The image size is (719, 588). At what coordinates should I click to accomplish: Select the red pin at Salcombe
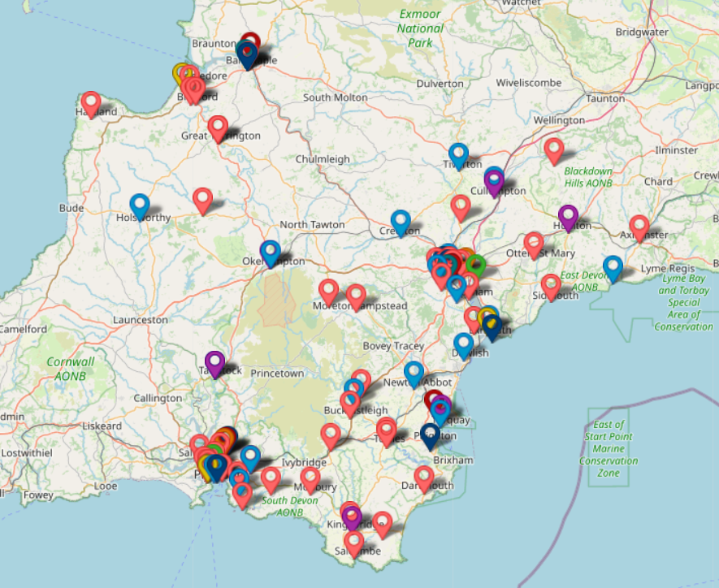[x=353, y=542]
